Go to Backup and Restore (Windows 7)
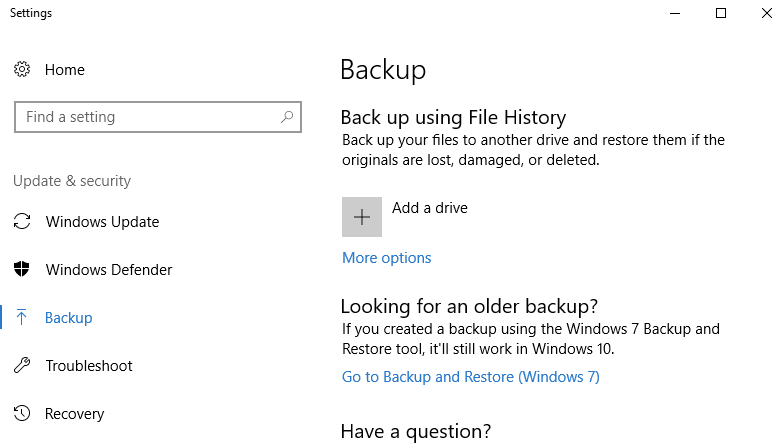The height and width of the screenshot is (444, 782). [470, 377]
